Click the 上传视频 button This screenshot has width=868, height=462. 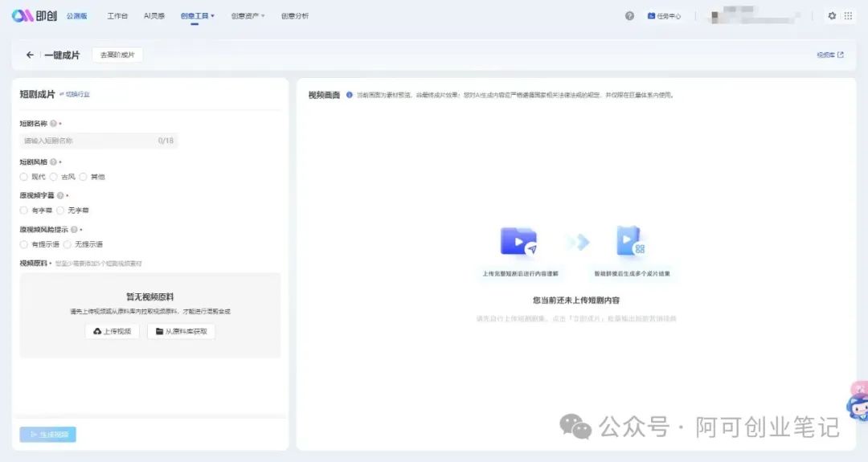coord(113,331)
